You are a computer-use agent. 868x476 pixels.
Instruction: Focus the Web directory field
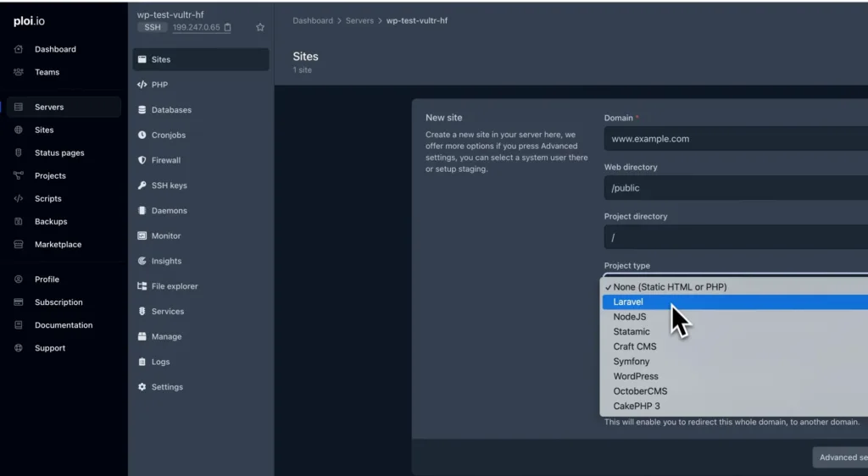737,188
